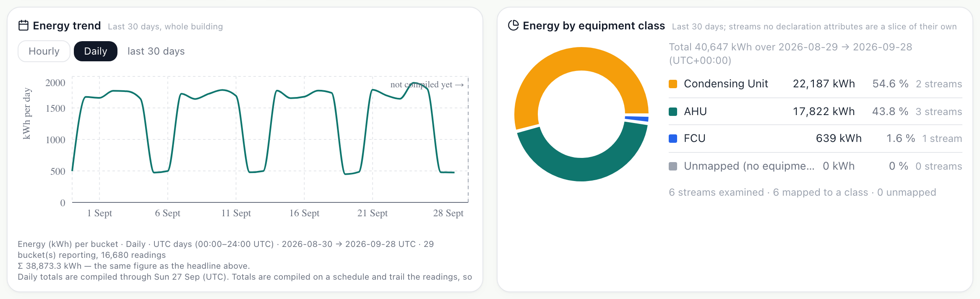Click the '1000' y-axis tick label
980x299 pixels.
click(x=55, y=140)
